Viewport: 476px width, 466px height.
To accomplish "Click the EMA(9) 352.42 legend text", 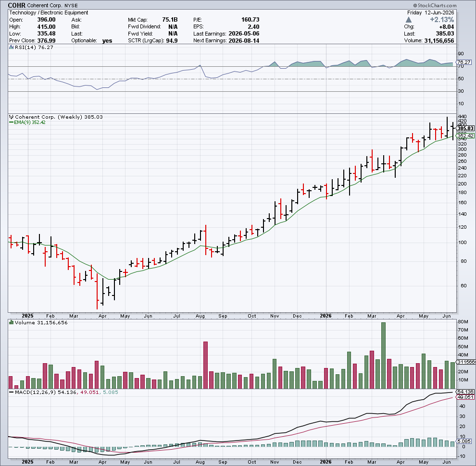I will [30, 122].
